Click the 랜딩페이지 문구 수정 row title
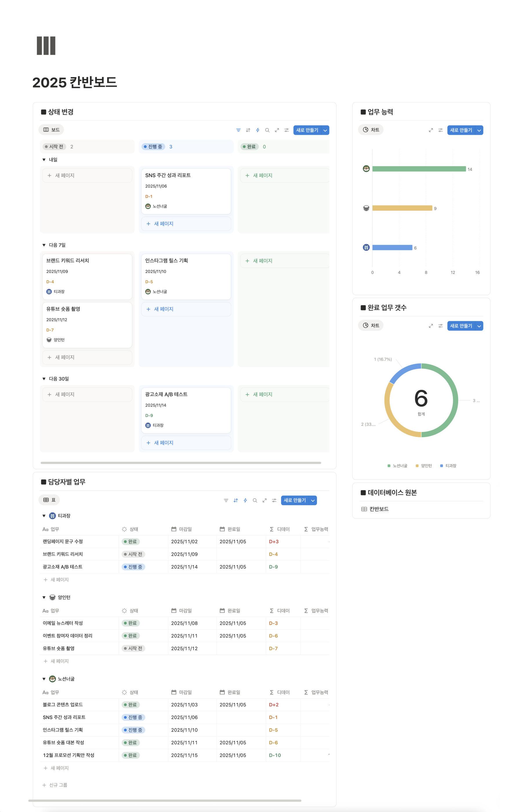The height and width of the screenshot is (812, 528). pyautogui.click(x=63, y=542)
